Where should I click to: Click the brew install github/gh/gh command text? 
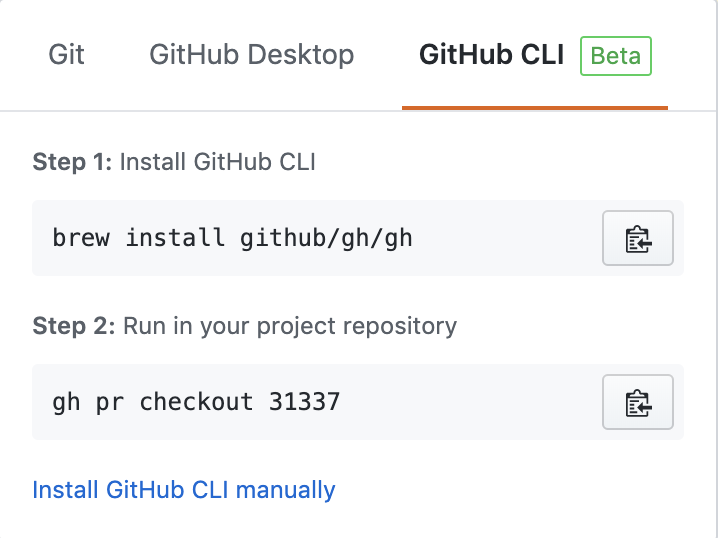(x=232, y=238)
